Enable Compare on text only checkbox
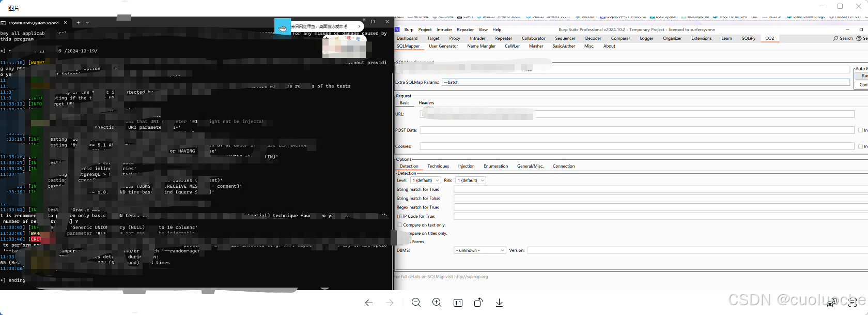868x315 pixels. click(399, 225)
